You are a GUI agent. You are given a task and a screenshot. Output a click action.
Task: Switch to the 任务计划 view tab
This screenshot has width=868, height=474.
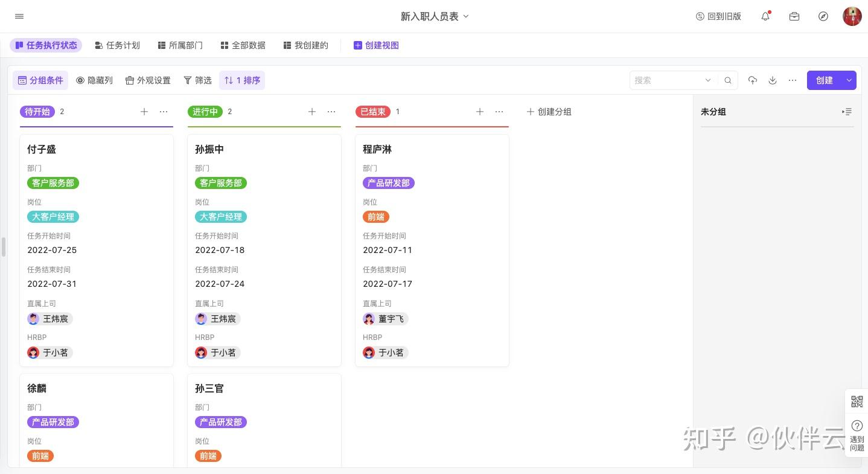[117, 45]
